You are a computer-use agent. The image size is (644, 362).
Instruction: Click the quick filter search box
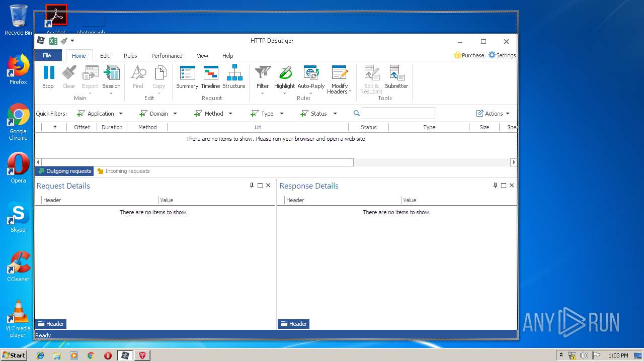coord(398,114)
